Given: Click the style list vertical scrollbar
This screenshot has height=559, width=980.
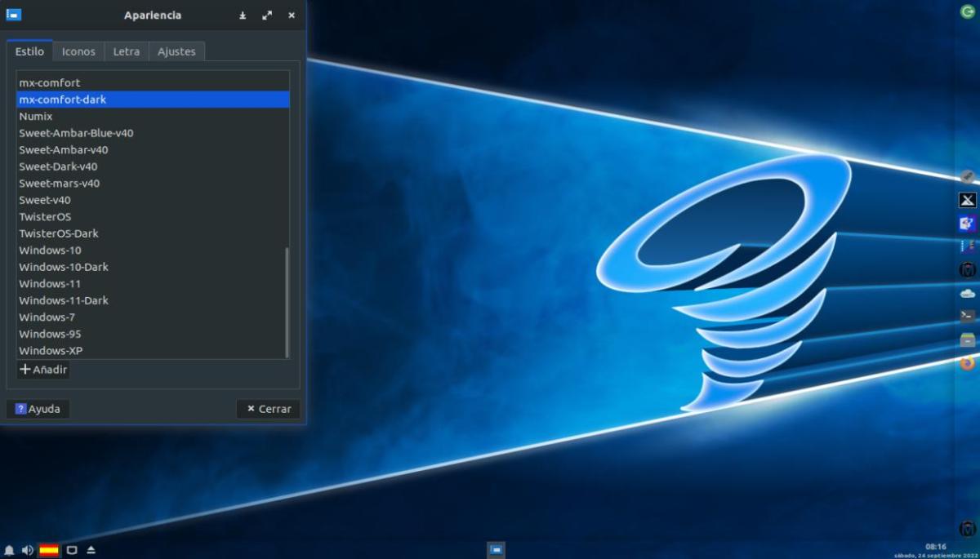Looking at the screenshot, I should point(287,302).
